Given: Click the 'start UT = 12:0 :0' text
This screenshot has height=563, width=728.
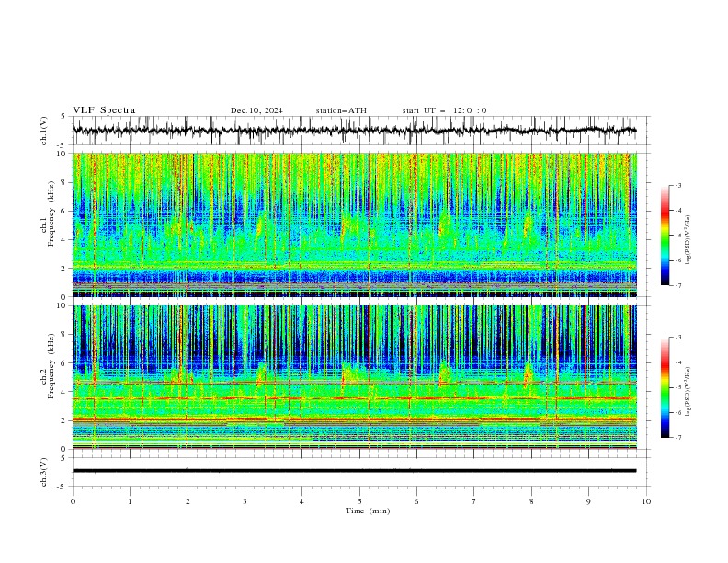Looking at the screenshot, I should (444, 110).
